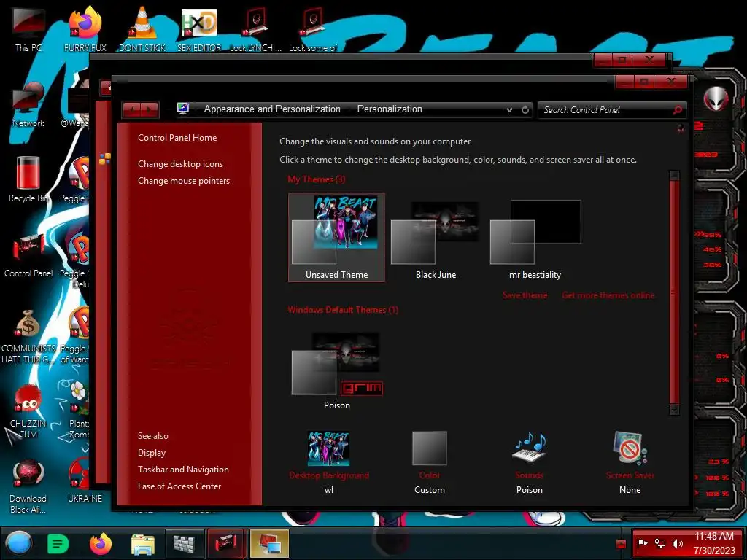
Task: Click the help icon below the search box
Action: (681, 128)
